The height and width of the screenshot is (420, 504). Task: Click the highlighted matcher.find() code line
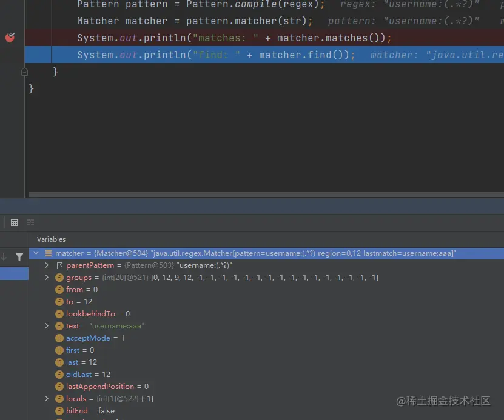pyautogui.click(x=264, y=55)
